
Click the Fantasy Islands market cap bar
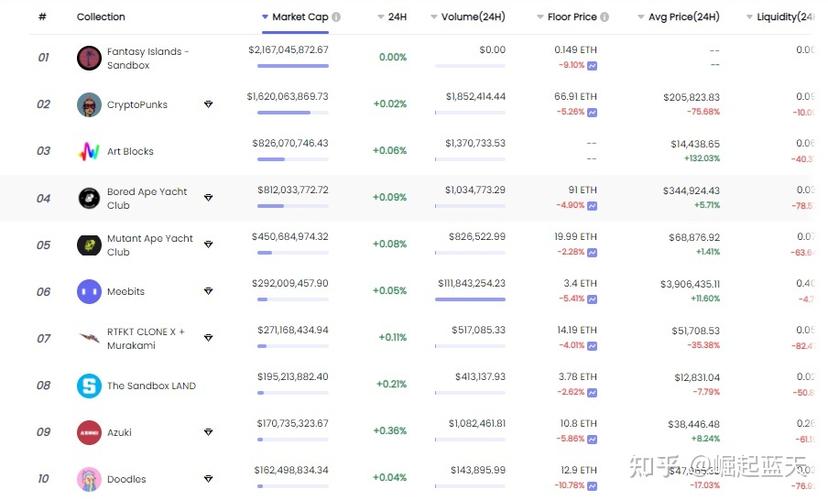pos(293,66)
